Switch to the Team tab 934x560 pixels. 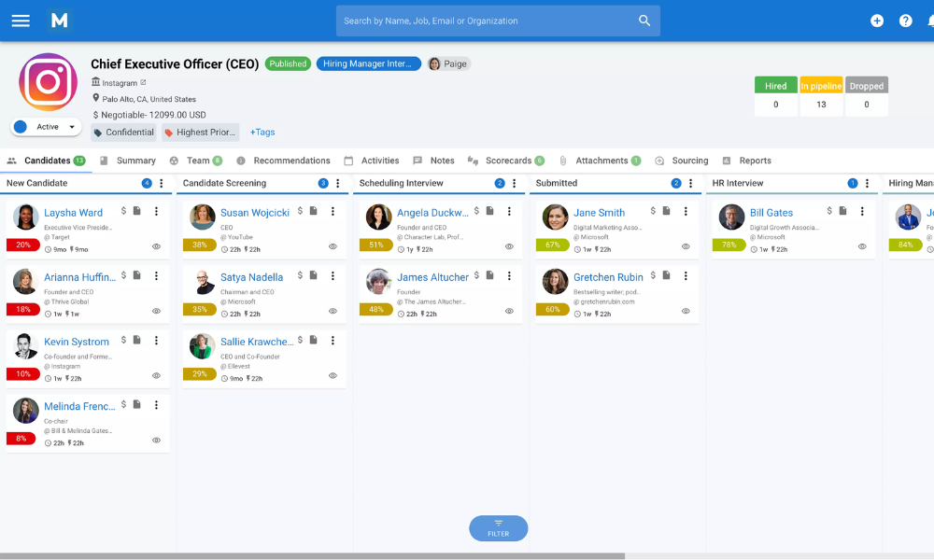click(x=196, y=161)
